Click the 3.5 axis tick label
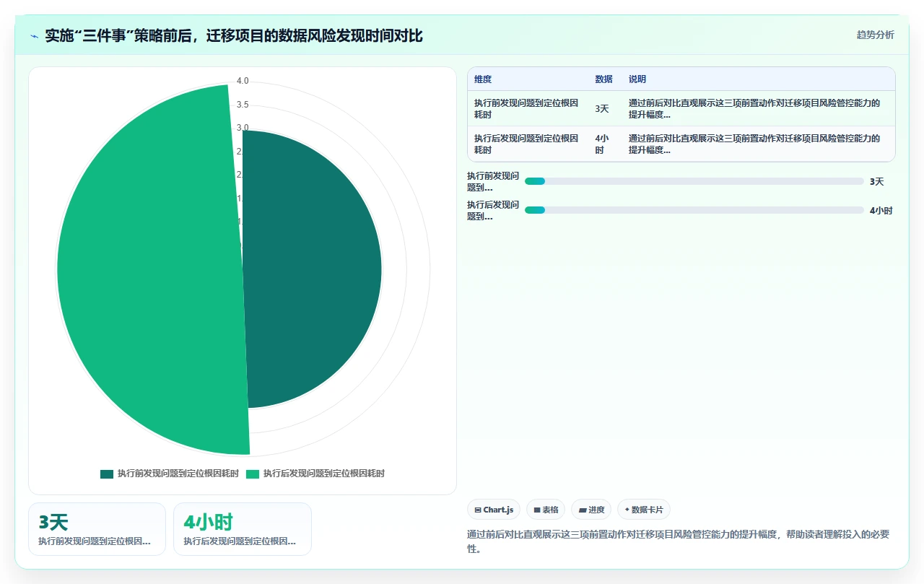The width and height of the screenshot is (924, 584). 243,105
